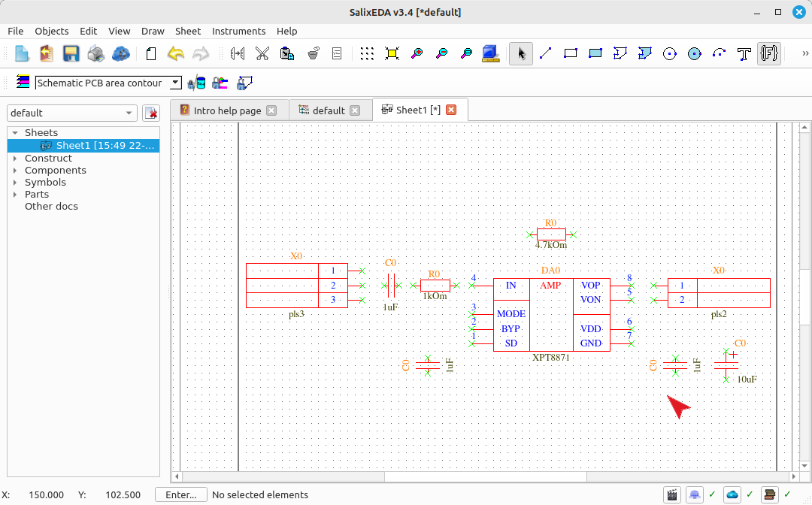The width and height of the screenshot is (812, 505).
Task: Toggle the {F} field tool button
Action: click(x=769, y=53)
